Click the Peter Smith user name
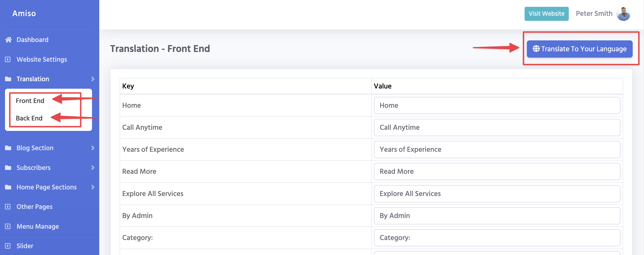Image resolution: width=644 pixels, height=255 pixels. pos(594,14)
